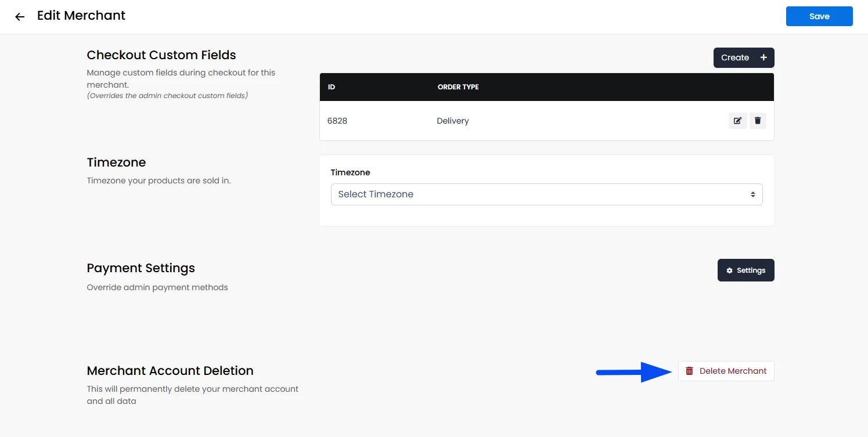
Task: Click the Delete Merchant button
Action: 726,371
